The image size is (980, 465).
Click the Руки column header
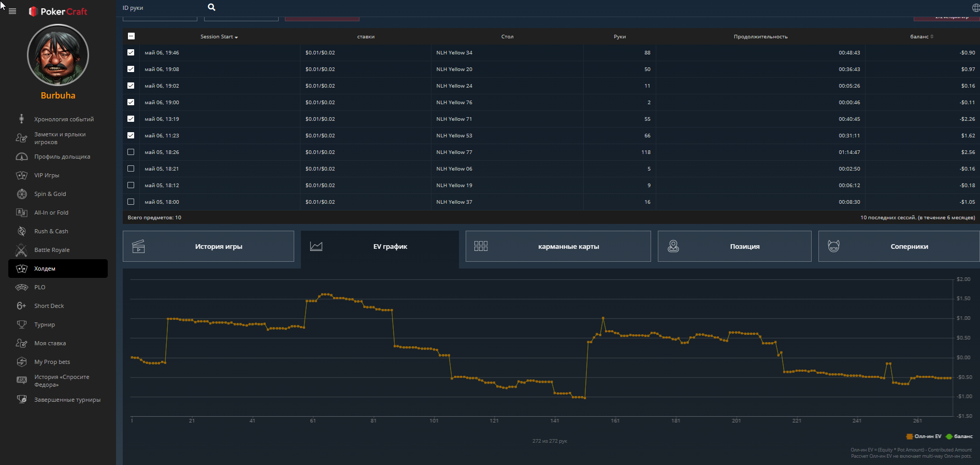[x=619, y=37]
